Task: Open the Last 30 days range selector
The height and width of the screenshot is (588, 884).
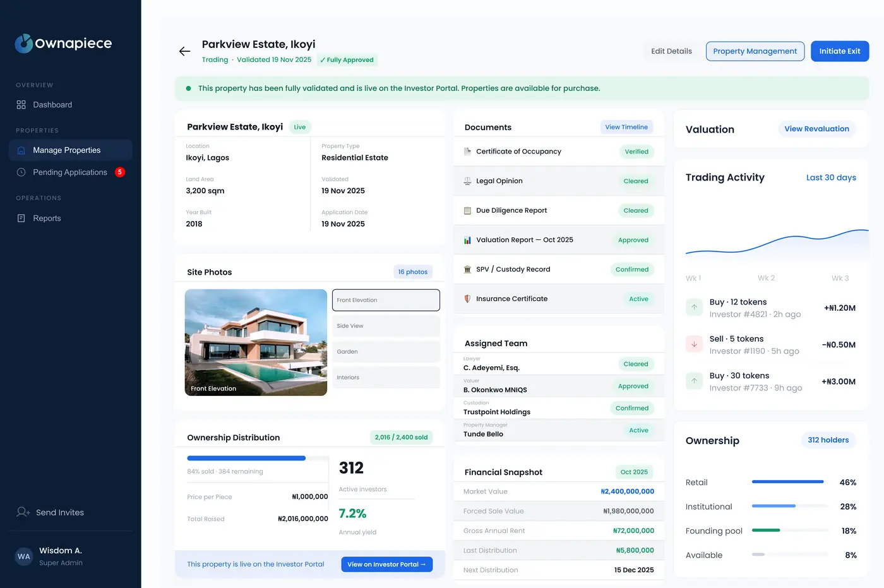Action: coord(831,177)
